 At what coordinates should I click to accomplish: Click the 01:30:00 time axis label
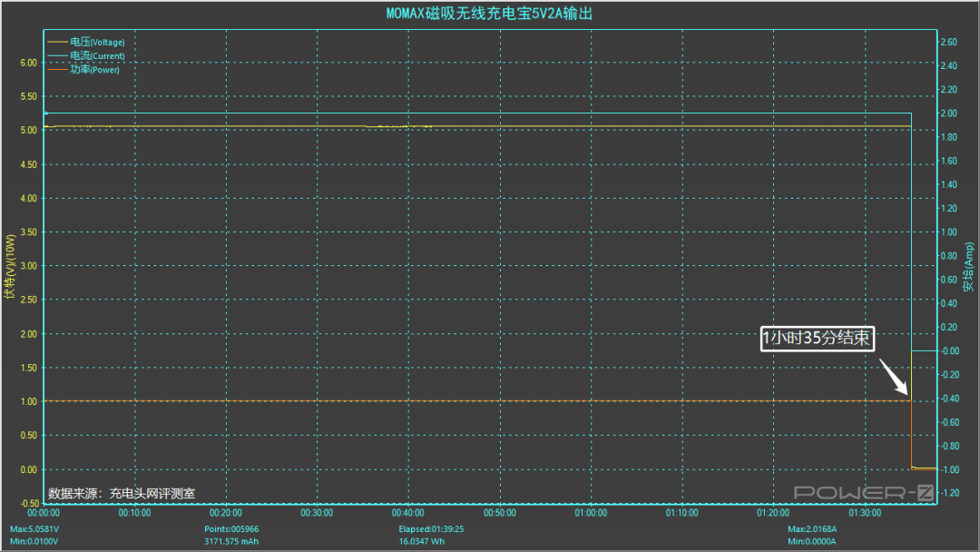865,513
